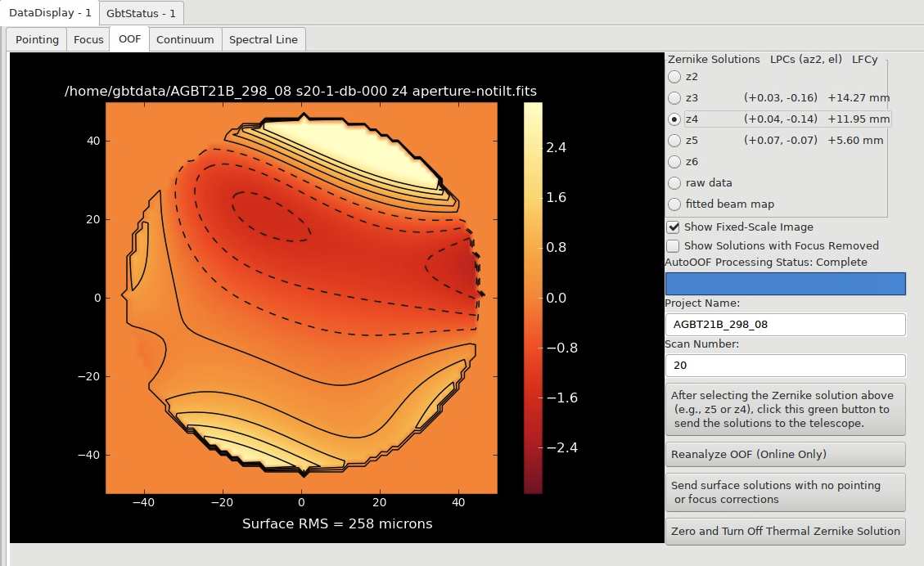Viewport: 924px width, 566px height.
Task: Click the Project Name input field
Action: (786, 325)
